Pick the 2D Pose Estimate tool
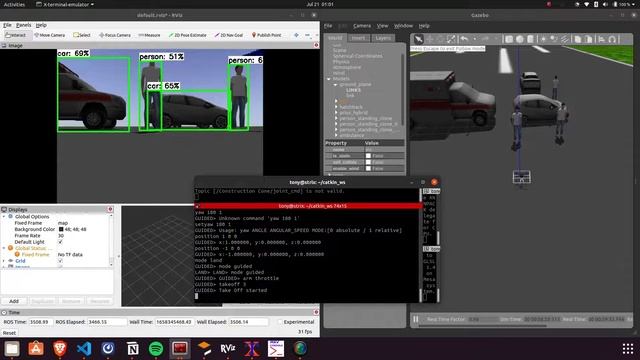640x360 pixels. click(187, 35)
